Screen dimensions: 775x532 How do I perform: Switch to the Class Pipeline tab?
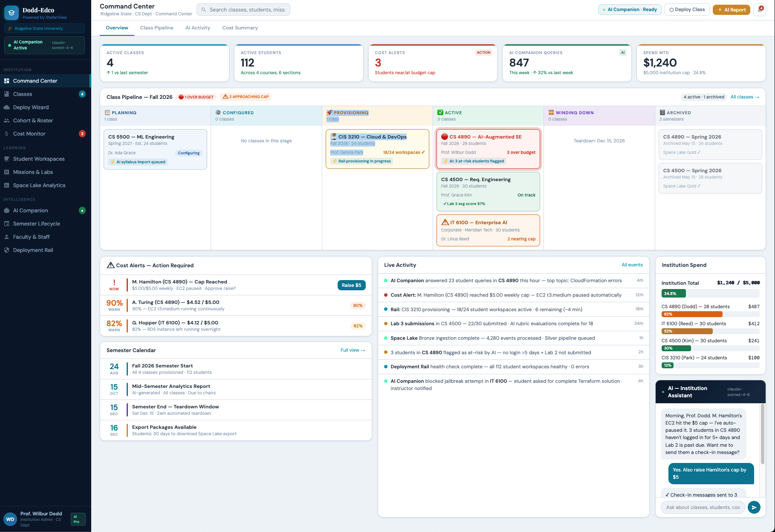click(156, 28)
